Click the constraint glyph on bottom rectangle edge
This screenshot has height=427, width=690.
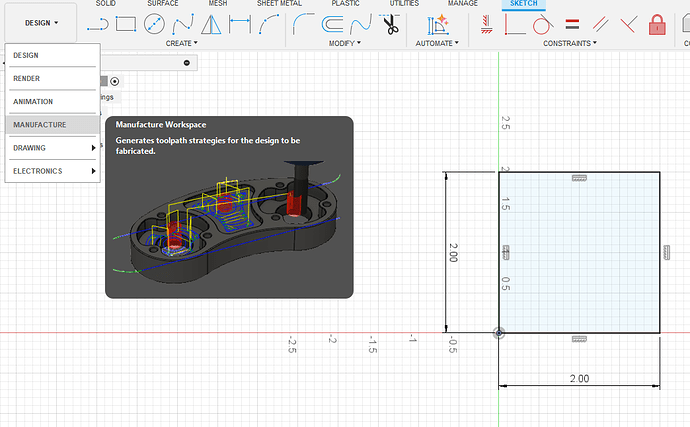pos(579,339)
